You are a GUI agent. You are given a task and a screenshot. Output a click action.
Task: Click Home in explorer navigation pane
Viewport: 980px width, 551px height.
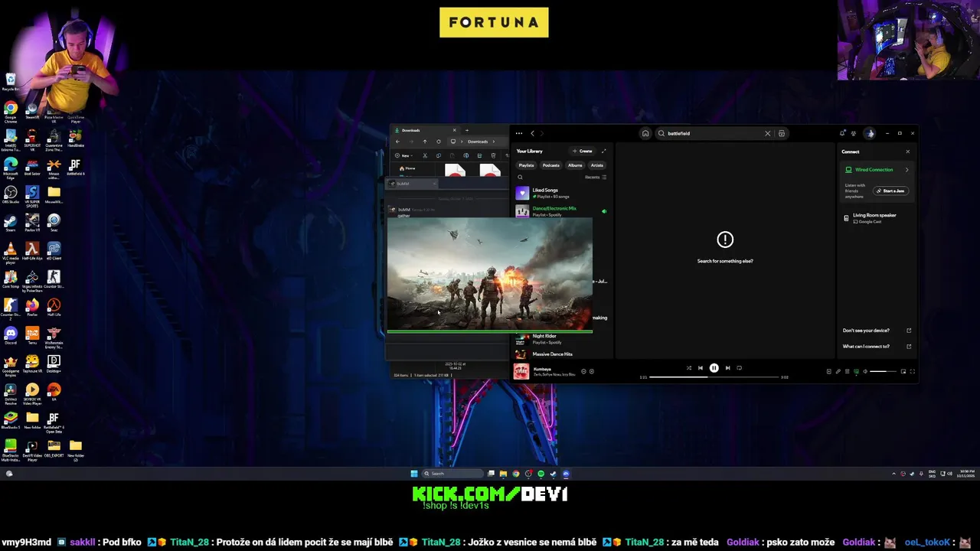pyautogui.click(x=407, y=168)
